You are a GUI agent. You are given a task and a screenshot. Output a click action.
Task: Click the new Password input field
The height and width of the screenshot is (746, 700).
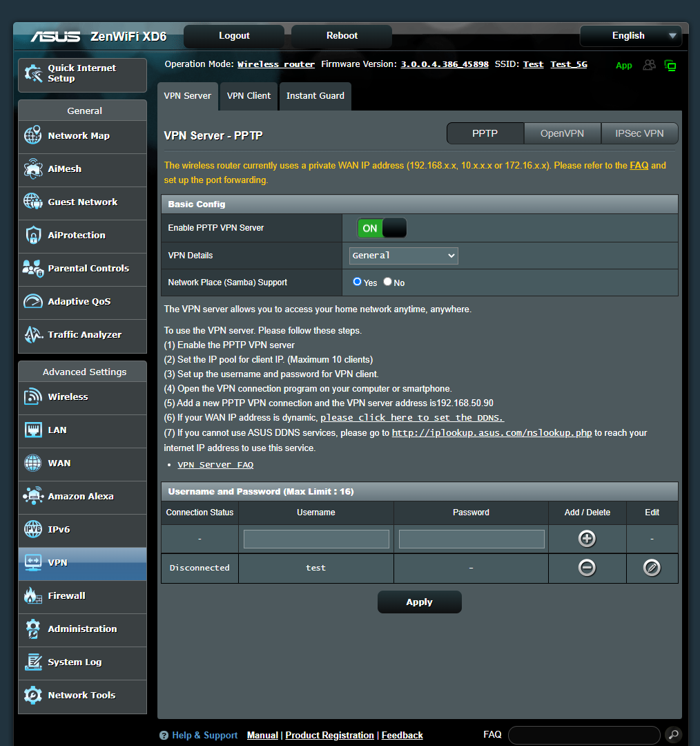tap(471, 539)
